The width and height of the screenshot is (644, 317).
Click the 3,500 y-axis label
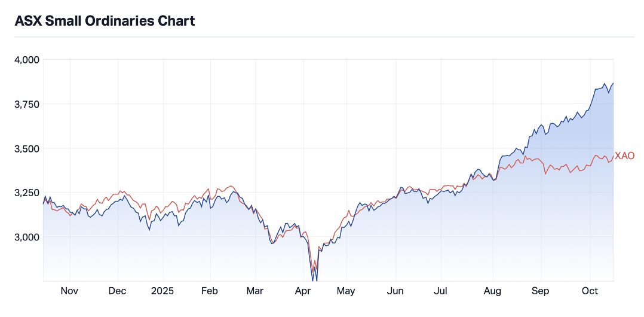[x=26, y=148]
